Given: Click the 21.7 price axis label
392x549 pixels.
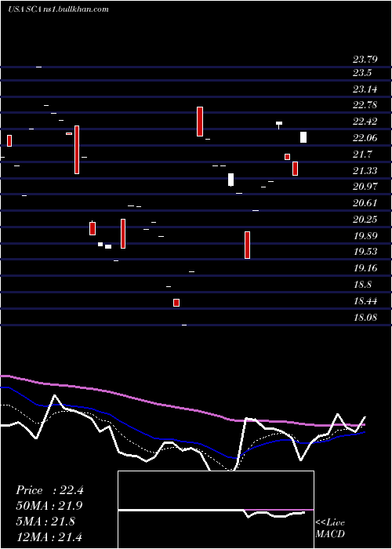Looking at the screenshot, I should click(362, 154).
